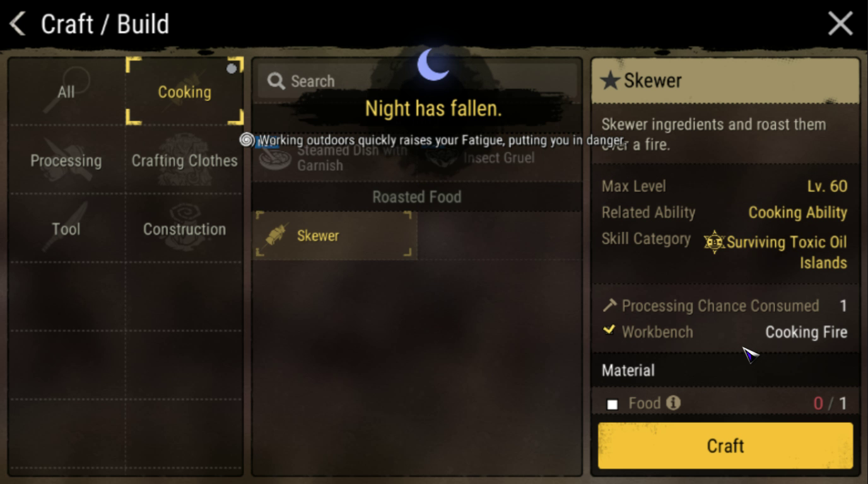Click the Surviving Toxic Oil Islands badge
Image resolution: width=868 pixels, height=484 pixels.
click(x=714, y=242)
